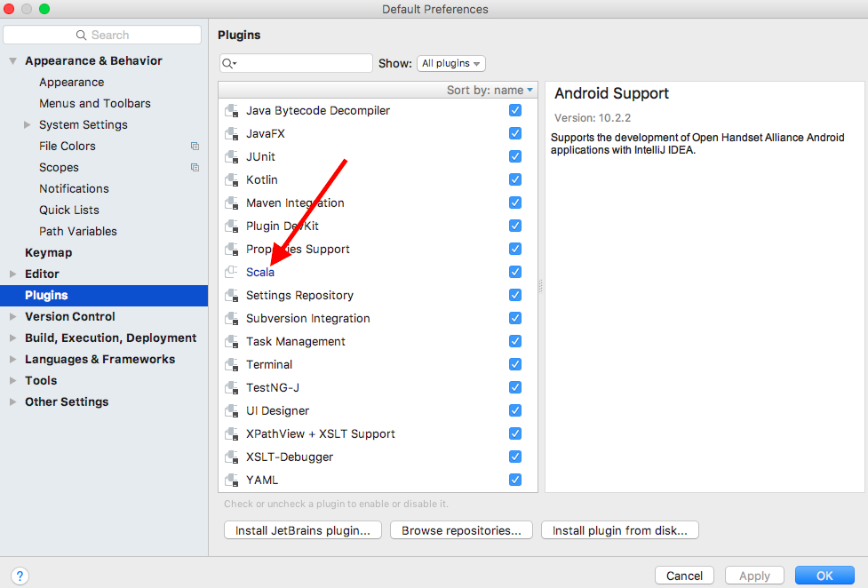Disable the Java Bytecode Decompiler checkbox
This screenshot has height=588, width=868.
click(x=514, y=110)
